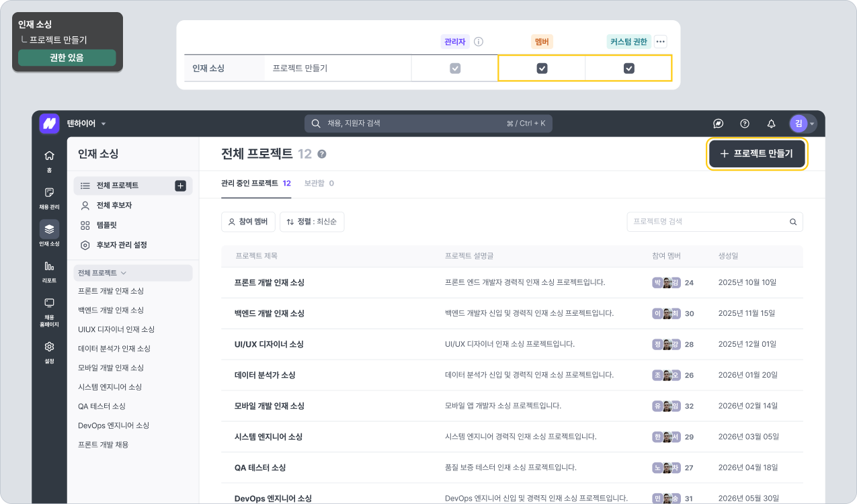This screenshot has height=504, width=857.
Task: Open the dropdown arrow beside user avatar
Action: (813, 124)
